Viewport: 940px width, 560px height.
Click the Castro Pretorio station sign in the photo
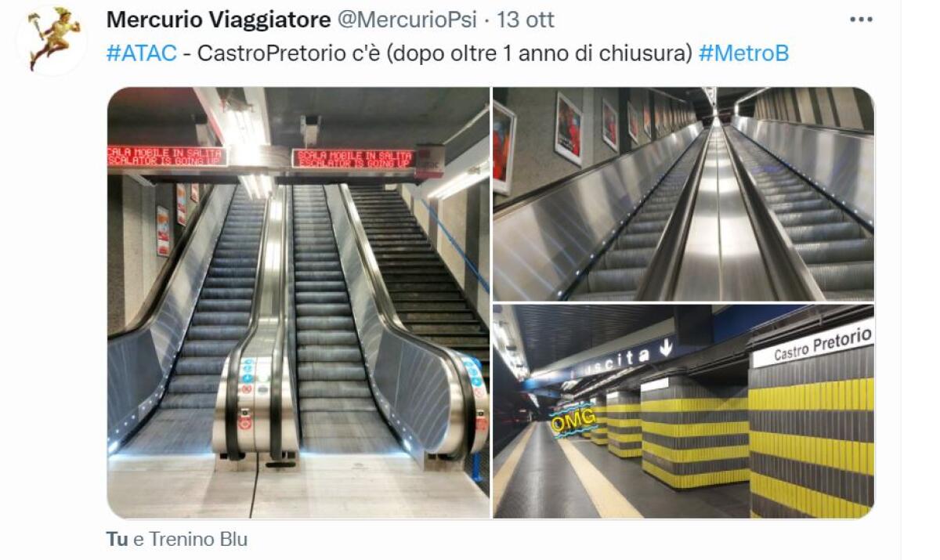pos(812,345)
